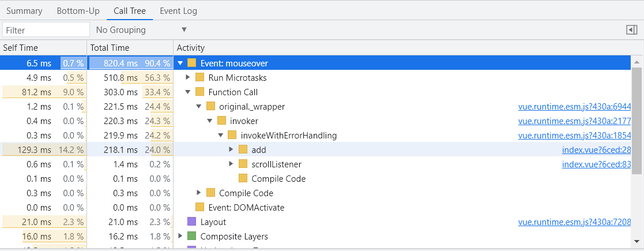
Task: Expand the Run Microtasks node
Action: [x=188, y=78]
